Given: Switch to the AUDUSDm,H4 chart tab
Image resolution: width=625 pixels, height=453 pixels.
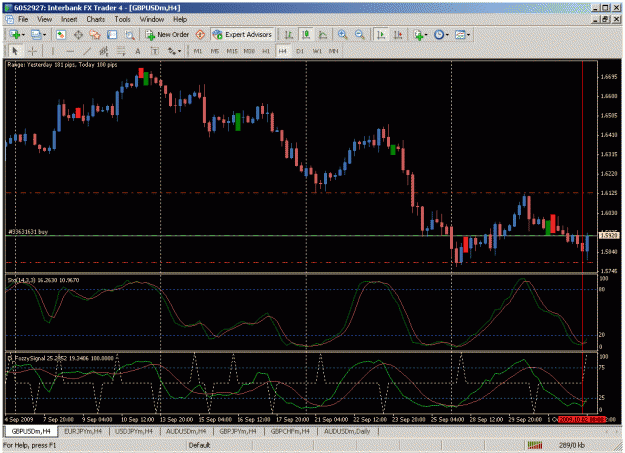Looking at the screenshot, I should (186, 431).
